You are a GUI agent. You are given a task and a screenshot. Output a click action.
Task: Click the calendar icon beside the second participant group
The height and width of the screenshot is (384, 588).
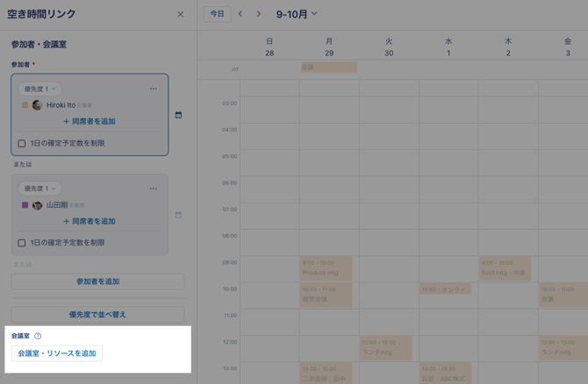point(178,215)
